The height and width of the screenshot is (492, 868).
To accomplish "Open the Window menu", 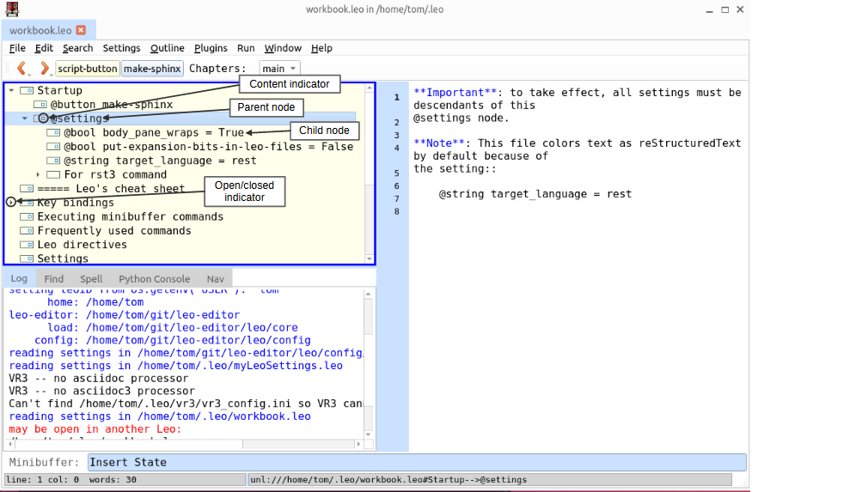I will 283,48.
